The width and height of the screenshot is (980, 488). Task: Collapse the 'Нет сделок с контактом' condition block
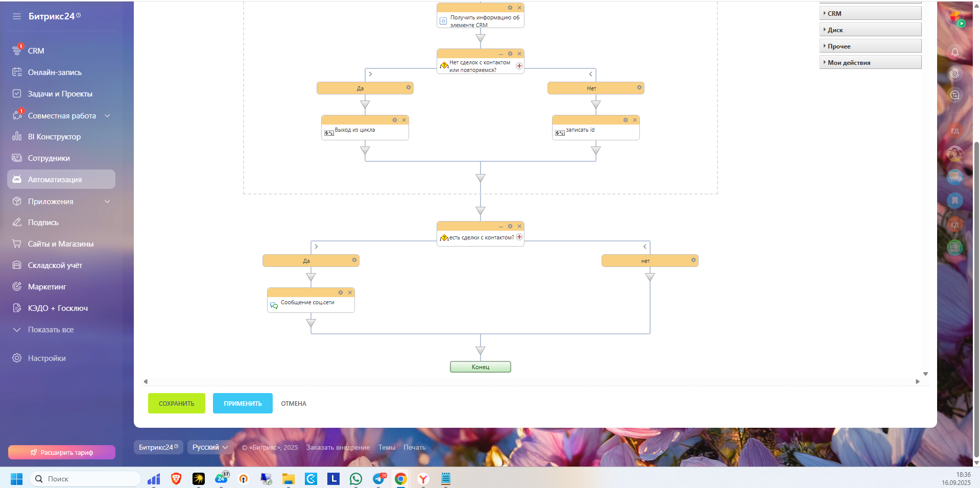click(x=500, y=54)
